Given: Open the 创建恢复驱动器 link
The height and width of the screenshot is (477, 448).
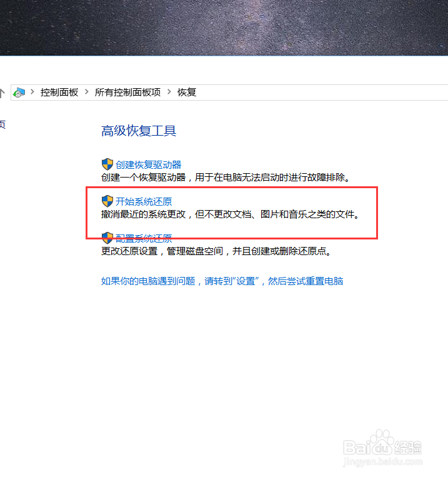Looking at the screenshot, I should tap(149, 165).
